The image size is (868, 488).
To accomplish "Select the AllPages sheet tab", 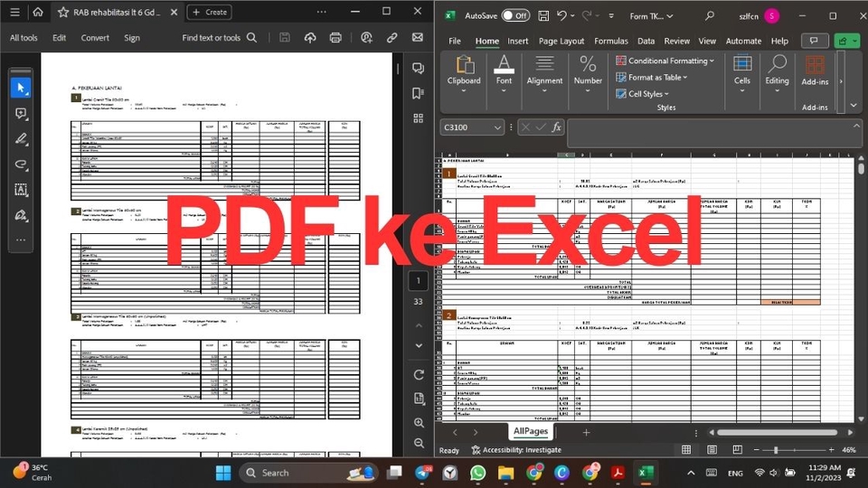I will [531, 431].
